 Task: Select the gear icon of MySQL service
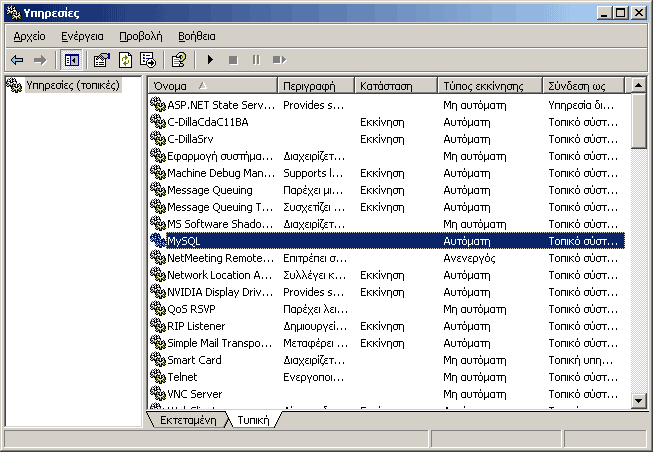click(x=158, y=240)
